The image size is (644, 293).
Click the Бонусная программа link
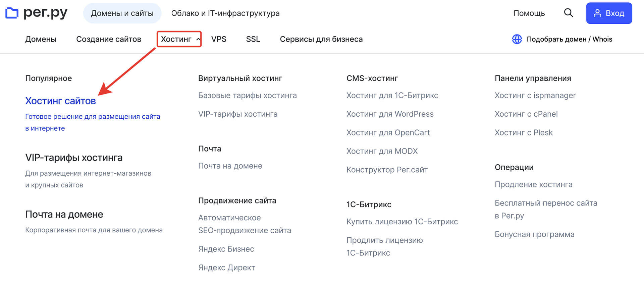point(534,234)
